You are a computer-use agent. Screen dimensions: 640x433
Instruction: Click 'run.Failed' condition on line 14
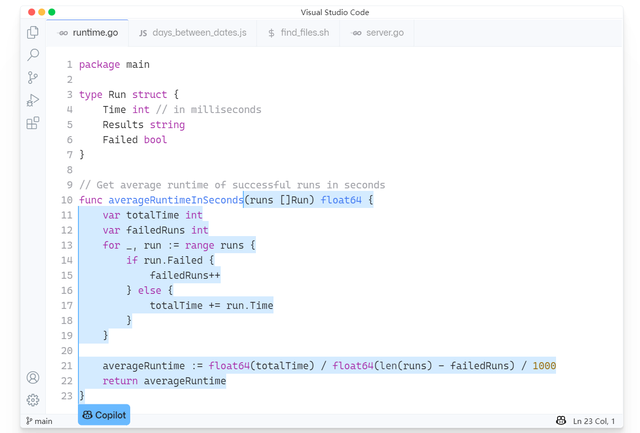pyautogui.click(x=173, y=260)
